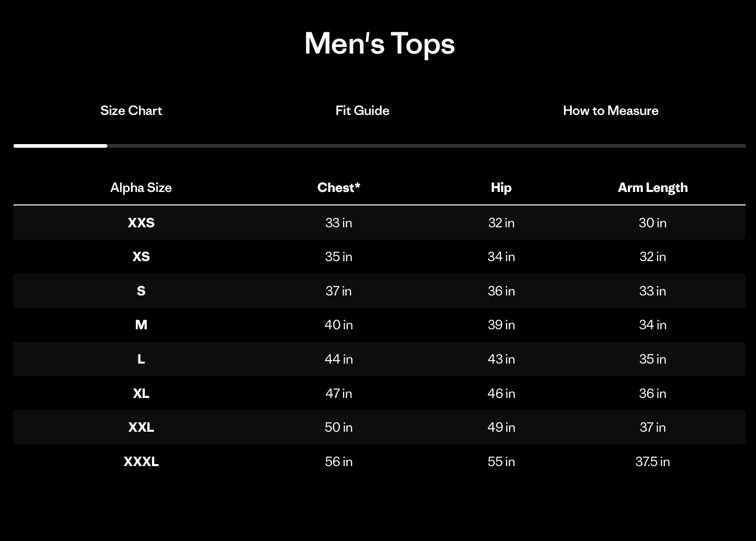Select the Size Chart tab

(x=131, y=110)
